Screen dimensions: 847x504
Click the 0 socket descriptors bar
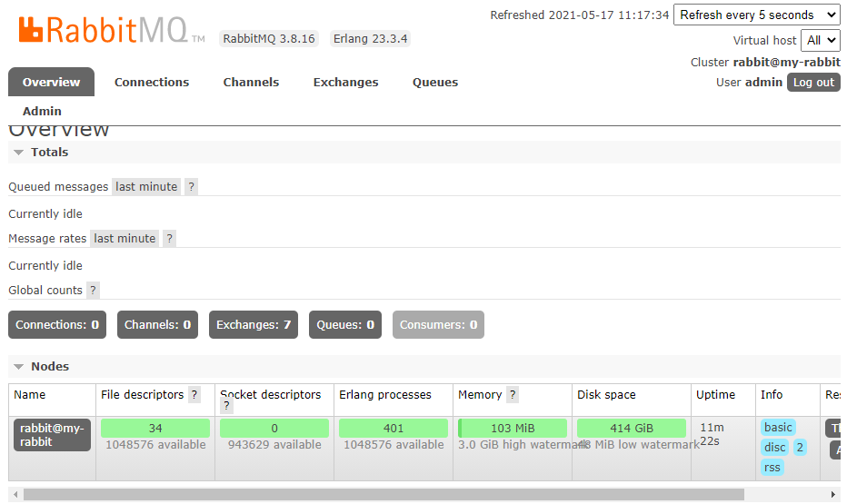click(274, 428)
